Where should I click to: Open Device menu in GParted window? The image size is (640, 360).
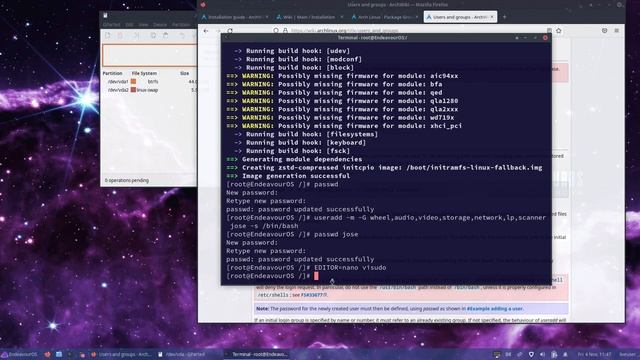pyautogui.click(x=160, y=24)
